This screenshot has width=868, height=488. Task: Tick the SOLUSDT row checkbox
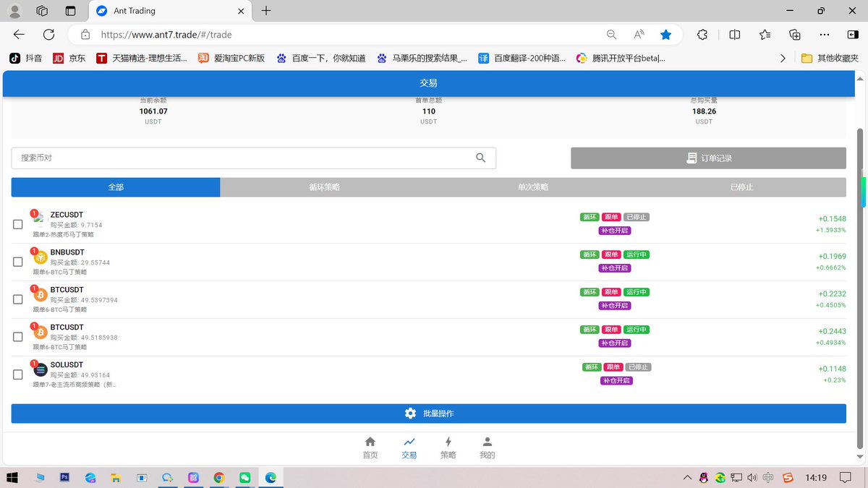click(x=17, y=374)
